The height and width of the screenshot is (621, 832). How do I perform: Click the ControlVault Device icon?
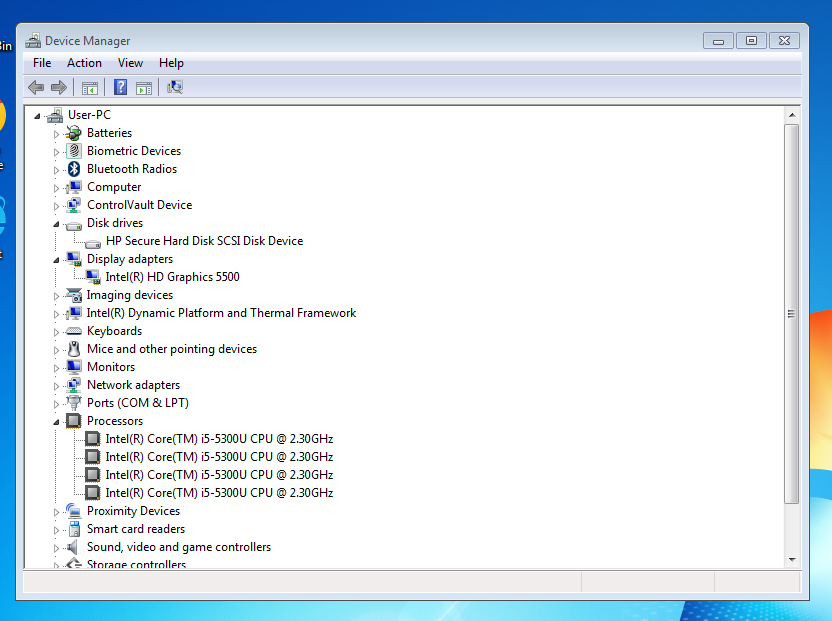pos(74,205)
